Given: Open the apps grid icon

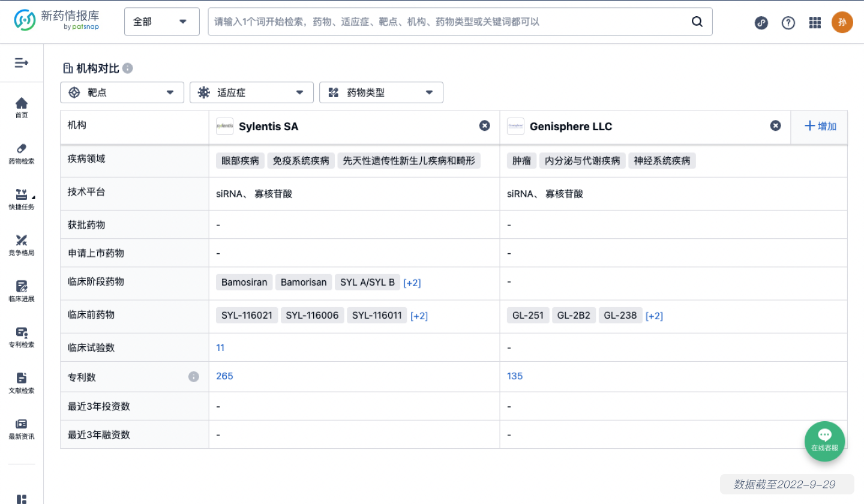Looking at the screenshot, I should click(815, 23).
